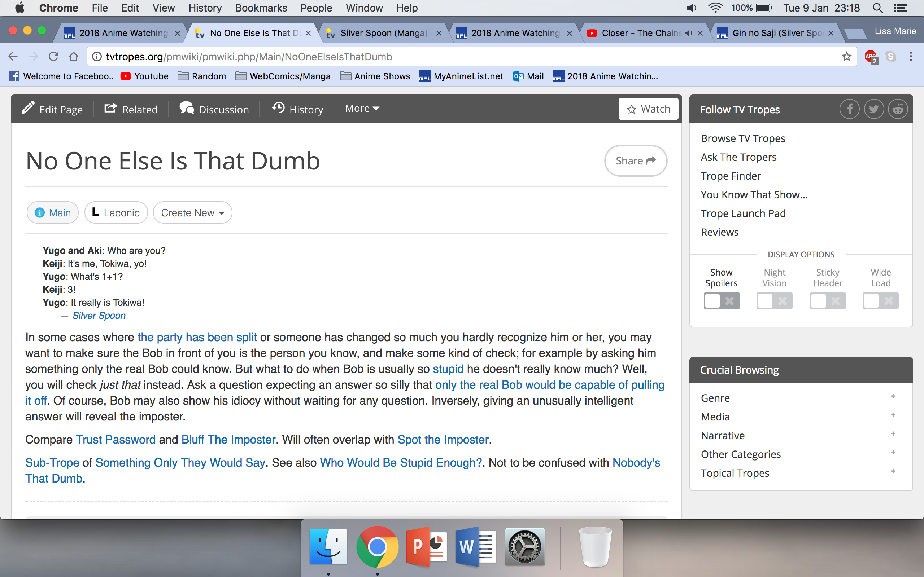
Task: Click the Adblock Plus extension icon
Action: [871, 57]
